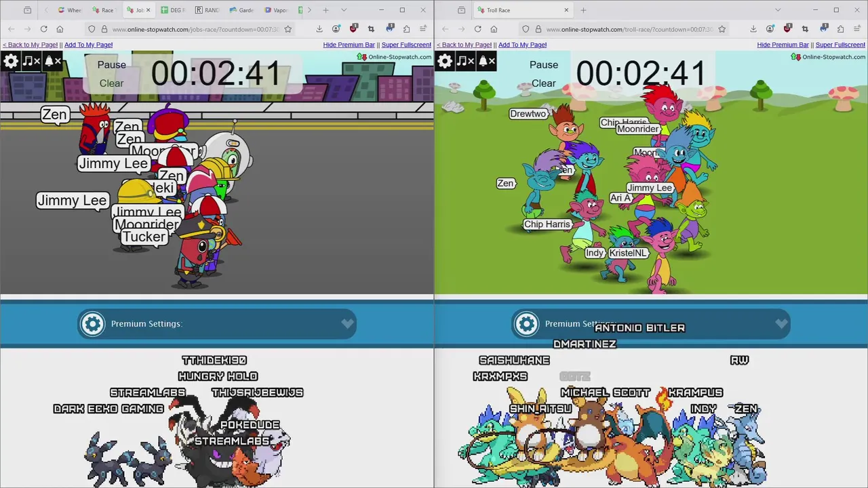This screenshot has width=868, height=488.
Task: Open new tab in Troll Race browser window
Action: pyautogui.click(x=583, y=10)
